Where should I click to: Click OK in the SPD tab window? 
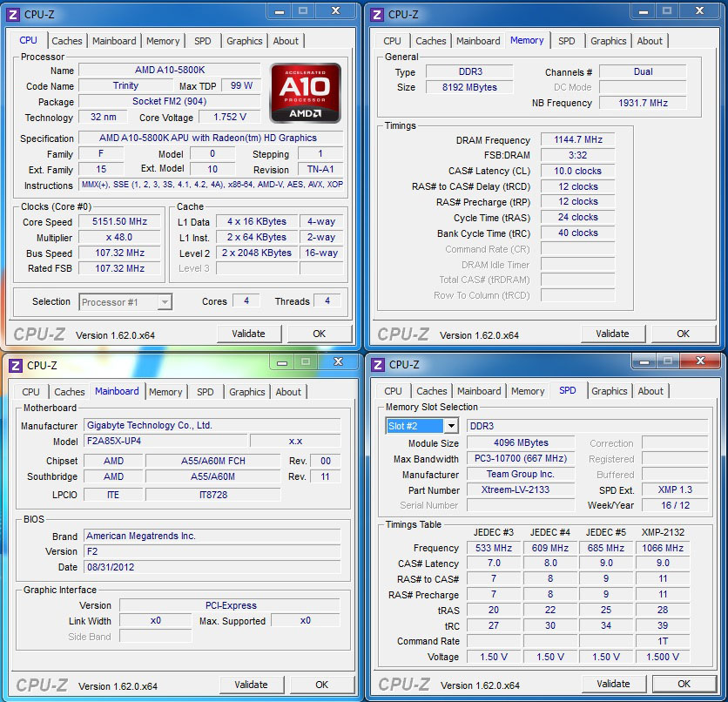(x=684, y=684)
